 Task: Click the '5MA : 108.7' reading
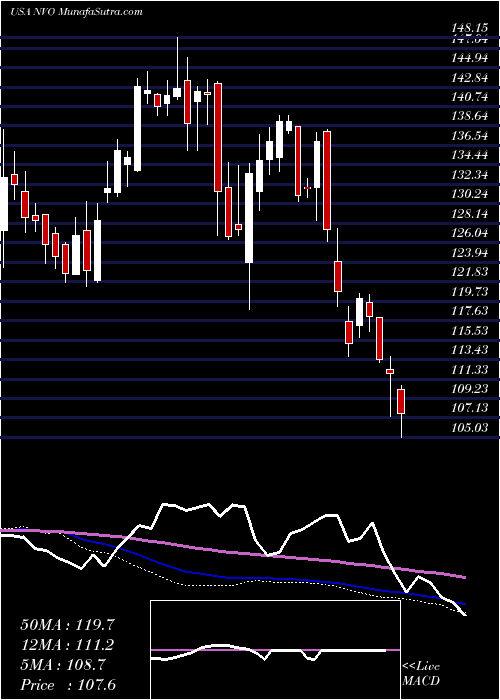click(63, 665)
